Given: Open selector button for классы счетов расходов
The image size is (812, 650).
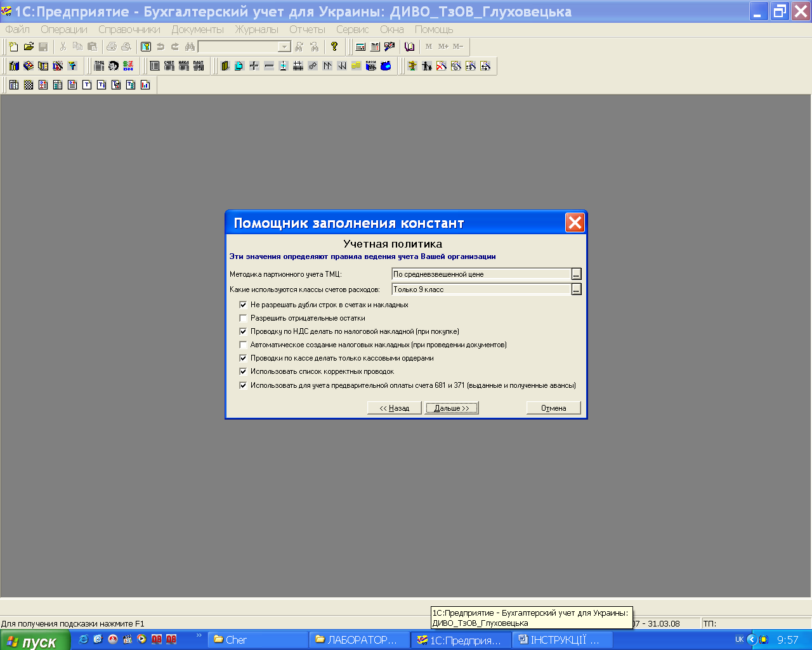Looking at the screenshot, I should click(x=576, y=289).
